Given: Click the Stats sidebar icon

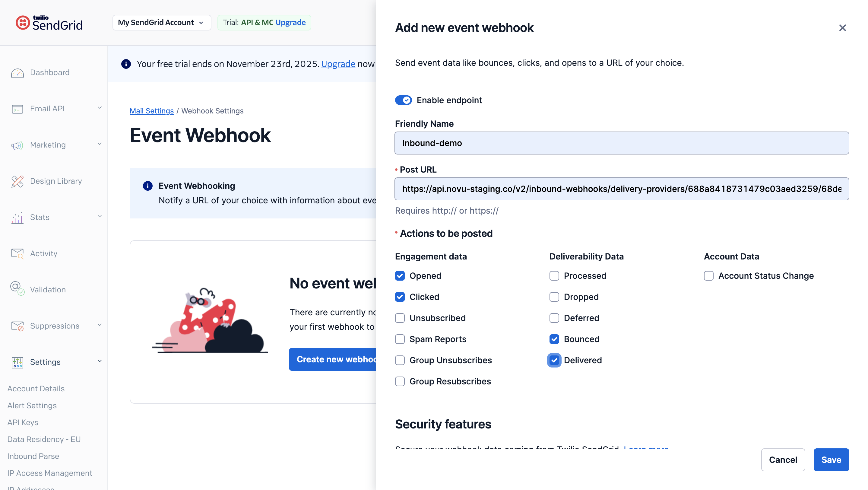Looking at the screenshot, I should [x=17, y=218].
